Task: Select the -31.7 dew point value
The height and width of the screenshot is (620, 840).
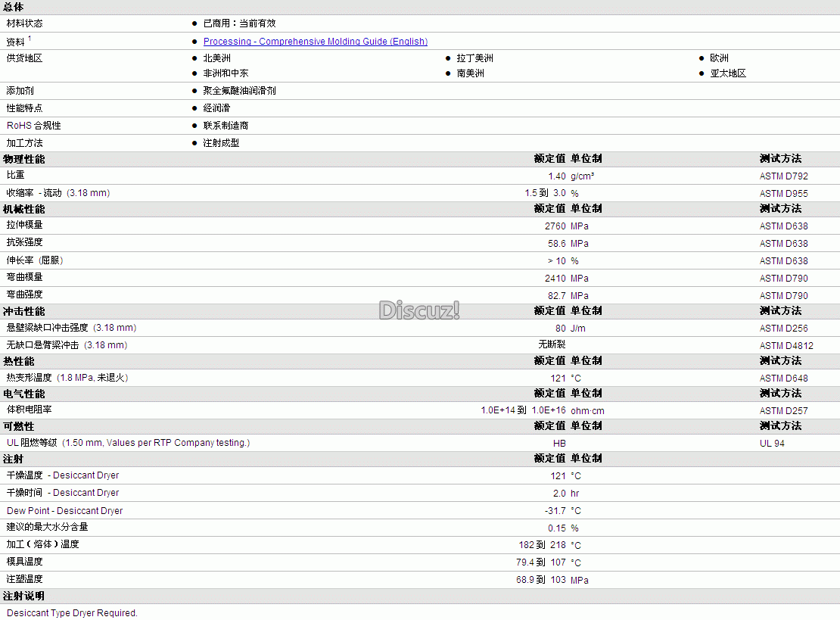Action: [555, 511]
